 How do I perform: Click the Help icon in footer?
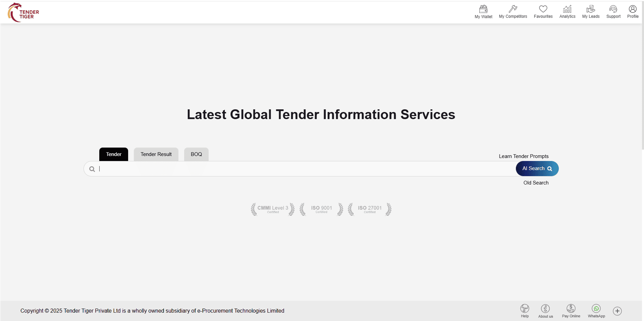[525, 309]
